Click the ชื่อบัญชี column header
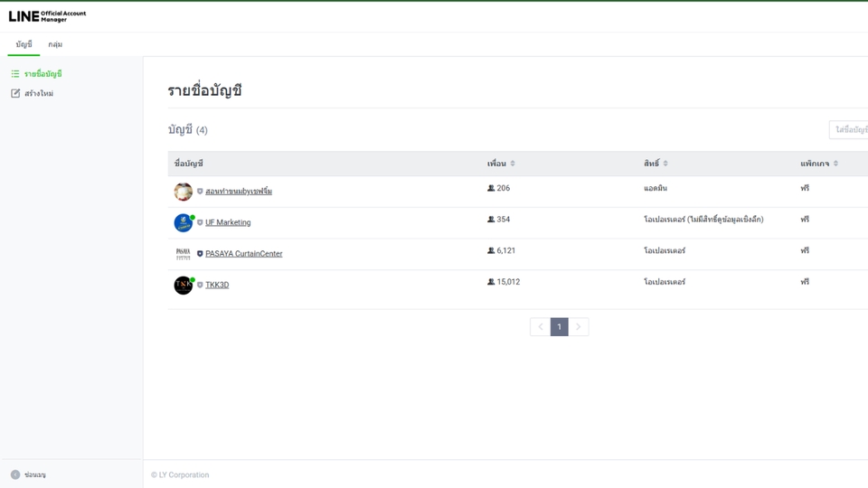868x488 pixels. point(189,164)
